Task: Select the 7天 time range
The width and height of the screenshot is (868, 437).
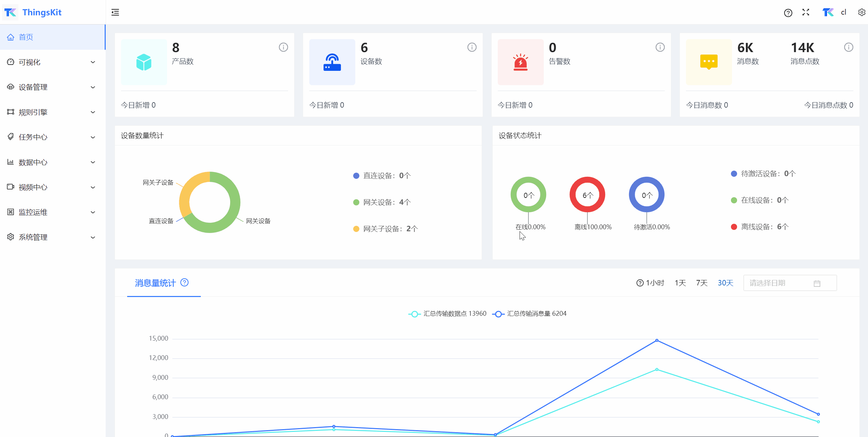Action: click(x=702, y=283)
